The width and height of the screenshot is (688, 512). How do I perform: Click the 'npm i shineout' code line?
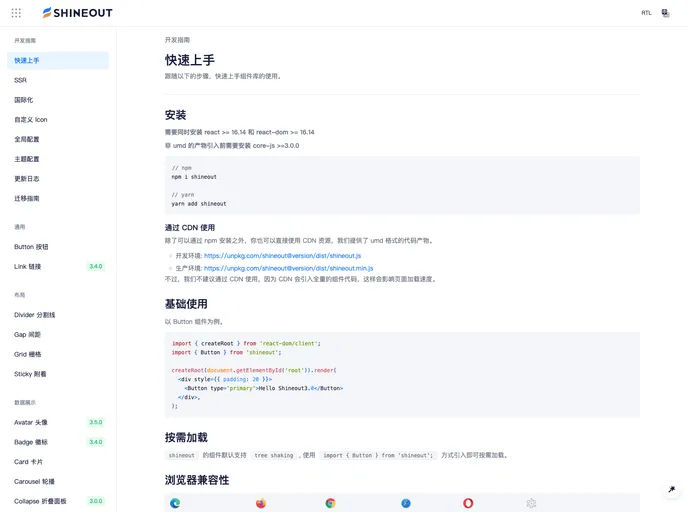point(194,177)
